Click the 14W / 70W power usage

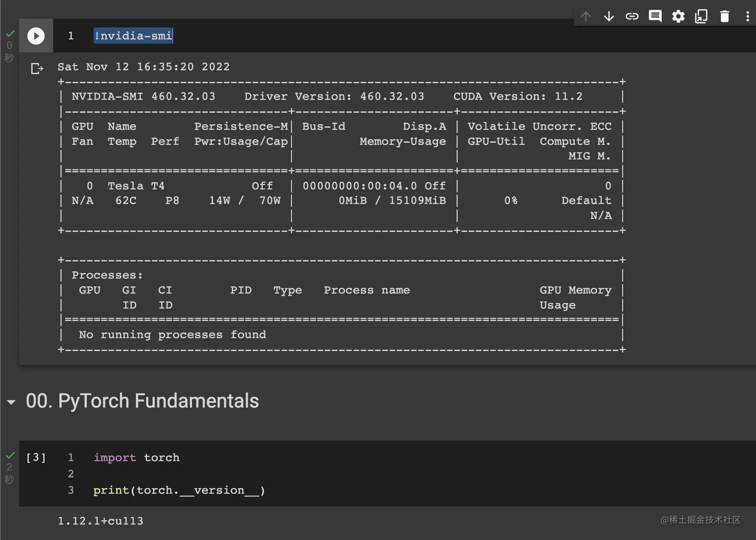pos(245,200)
